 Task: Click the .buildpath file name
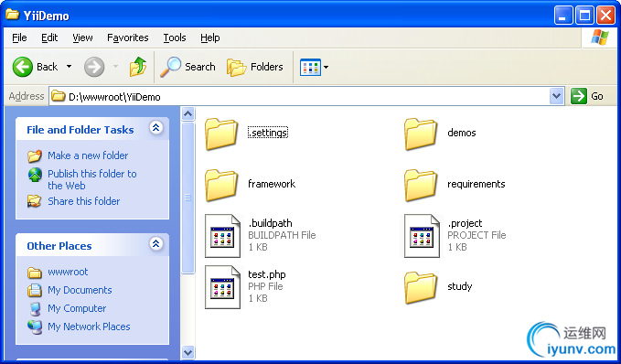point(270,223)
